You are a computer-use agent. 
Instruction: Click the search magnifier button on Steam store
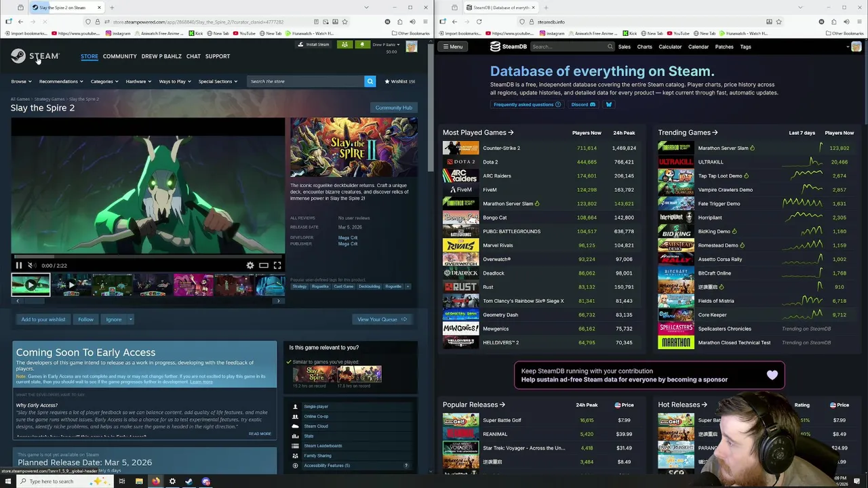coord(370,81)
